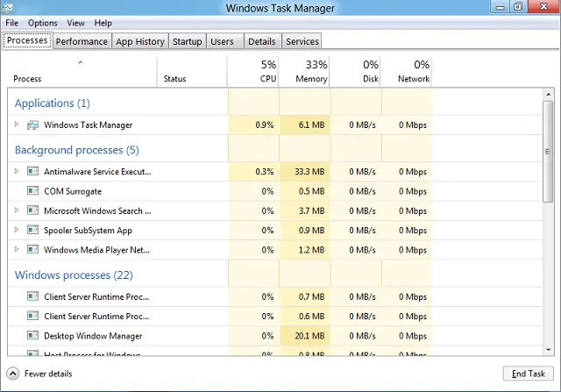Click the Spooler SubSystem App icon

(x=32, y=230)
